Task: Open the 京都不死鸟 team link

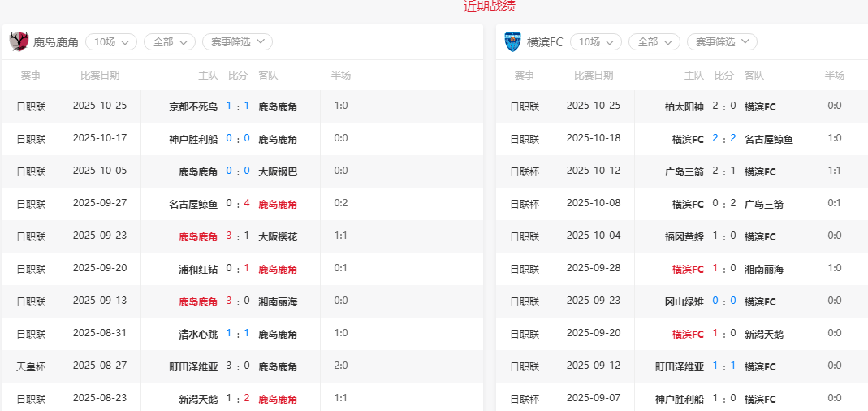Action: [193, 106]
